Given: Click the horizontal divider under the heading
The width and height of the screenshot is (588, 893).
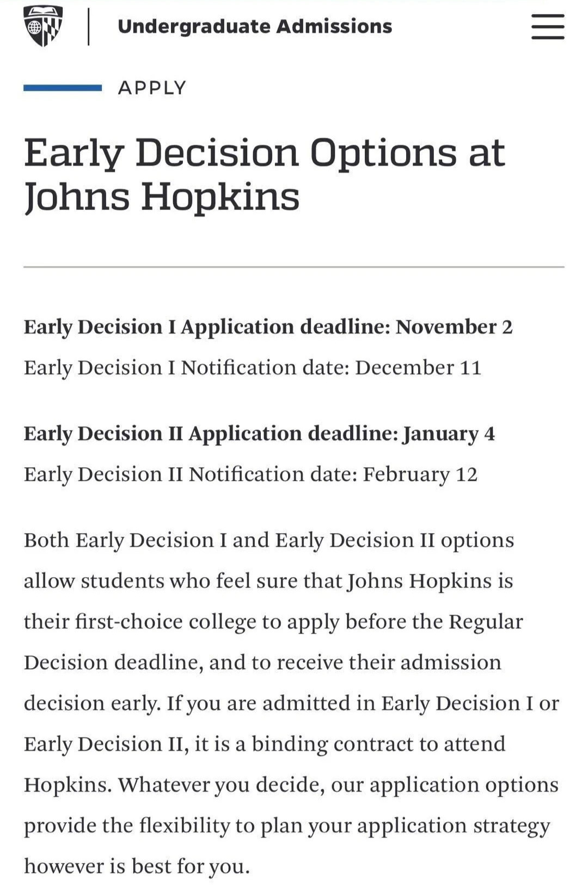Looking at the screenshot, I should 294,267.
